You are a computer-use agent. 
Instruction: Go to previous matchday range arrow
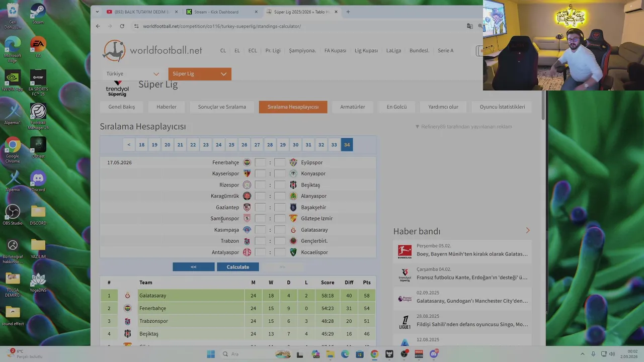point(129,145)
